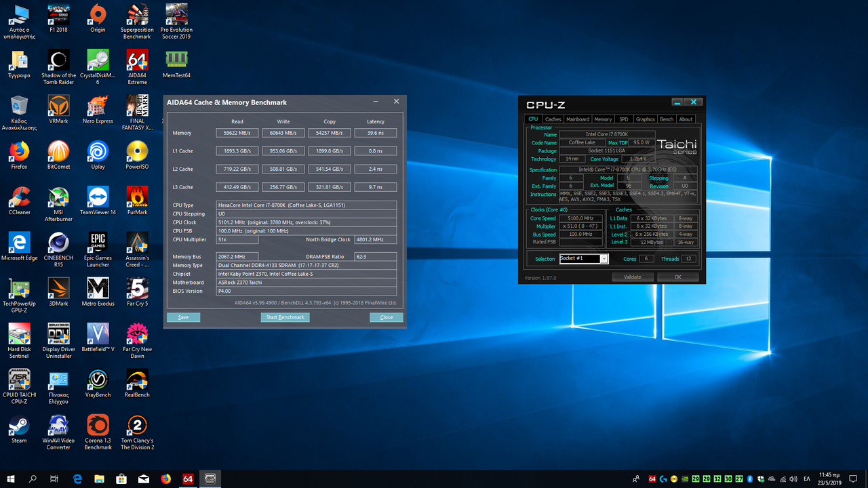Launch Corona 1.3 Benchmark icon
This screenshot has height=488, width=868.
click(98, 432)
